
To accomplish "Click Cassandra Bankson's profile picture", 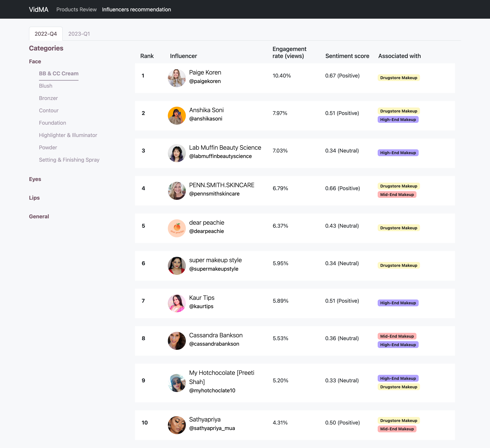I will click(177, 341).
